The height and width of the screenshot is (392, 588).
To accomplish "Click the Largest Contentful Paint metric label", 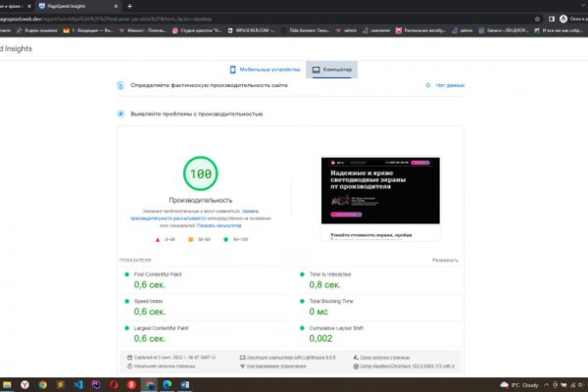I will 162,328.
